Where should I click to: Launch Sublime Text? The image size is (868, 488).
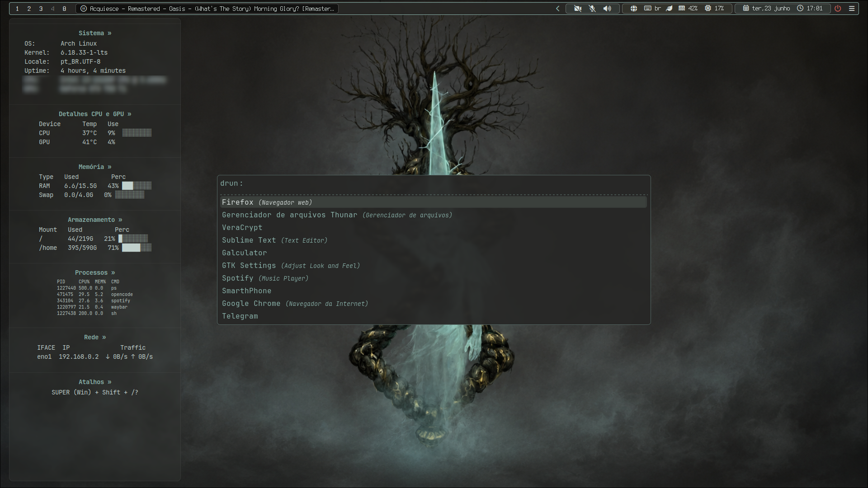(x=433, y=240)
